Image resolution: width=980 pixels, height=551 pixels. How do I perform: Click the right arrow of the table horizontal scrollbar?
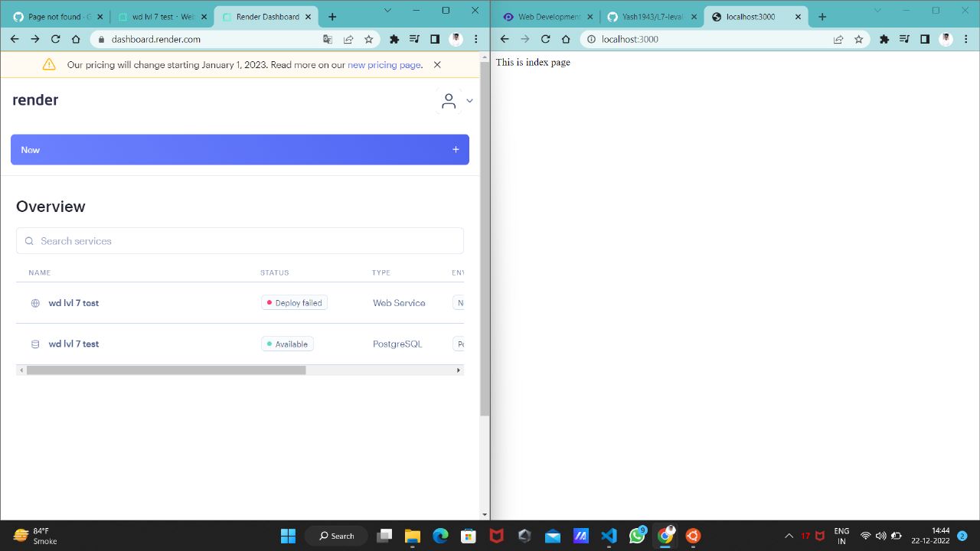[x=459, y=370]
